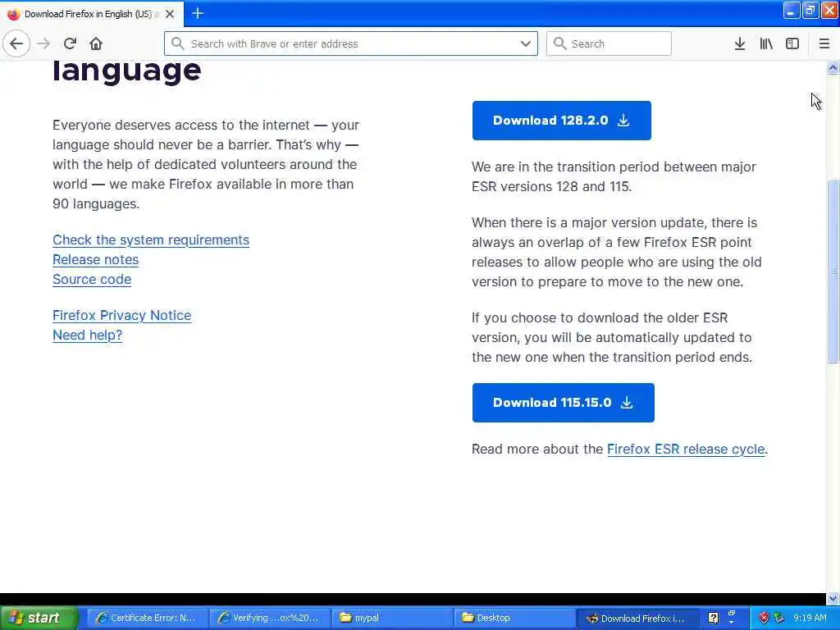Open the Downloads toolbar panel
This screenshot has width=840, height=630.
[740, 43]
